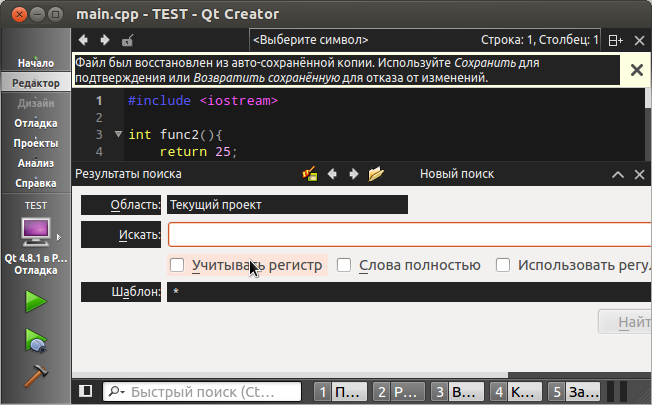Switch to Начало mode
The image size is (652, 405).
point(36,63)
